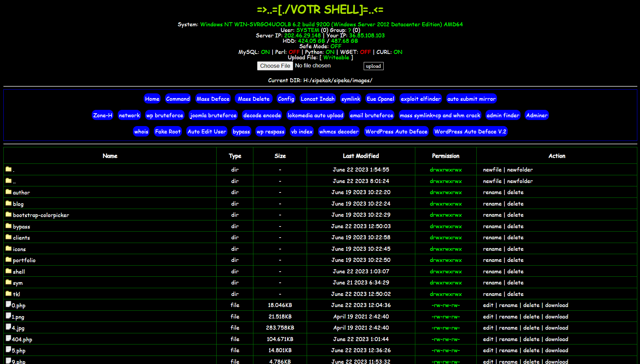Open email bruteforce tool
640x364 pixels.
pos(371,115)
